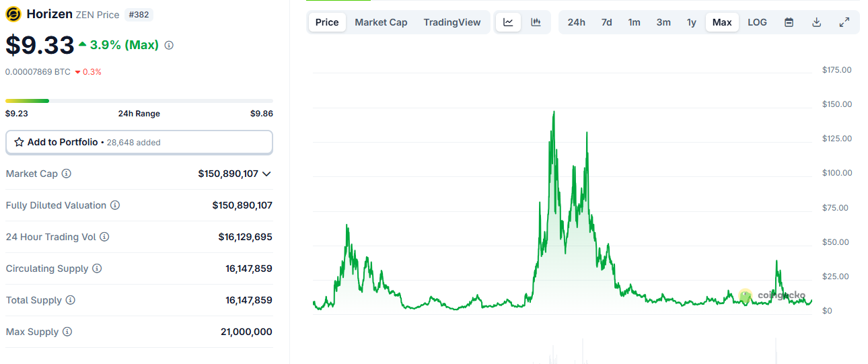Click the Fully Diluted Valuation label

[56, 205]
